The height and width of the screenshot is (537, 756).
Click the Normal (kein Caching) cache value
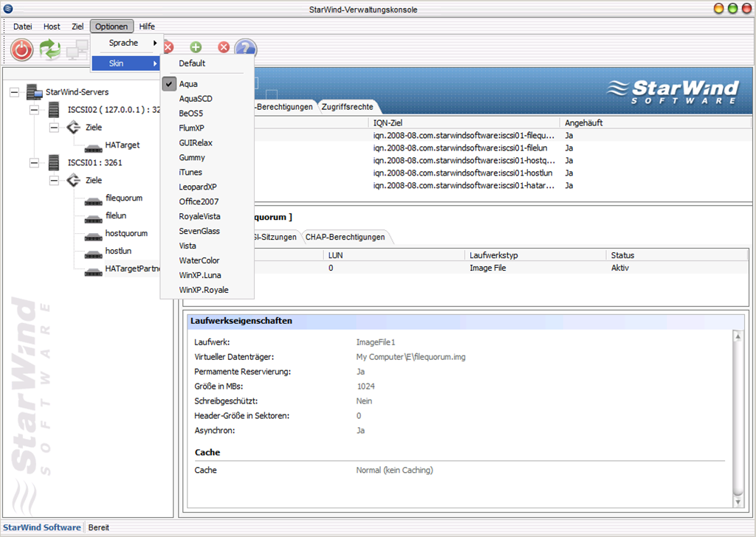pos(394,470)
